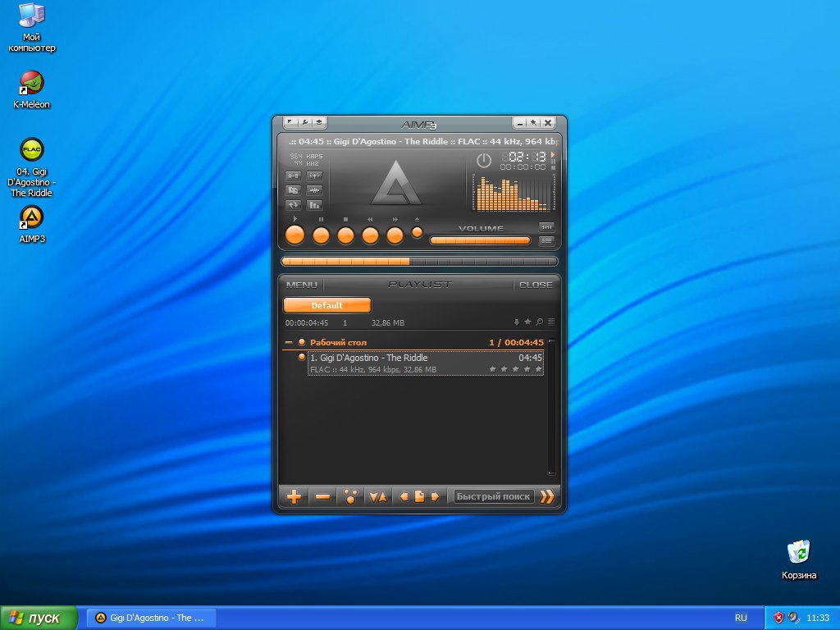Screen dimensions: 840x630
Task: Select the Корзина recycle bin icon
Action: tap(799, 559)
